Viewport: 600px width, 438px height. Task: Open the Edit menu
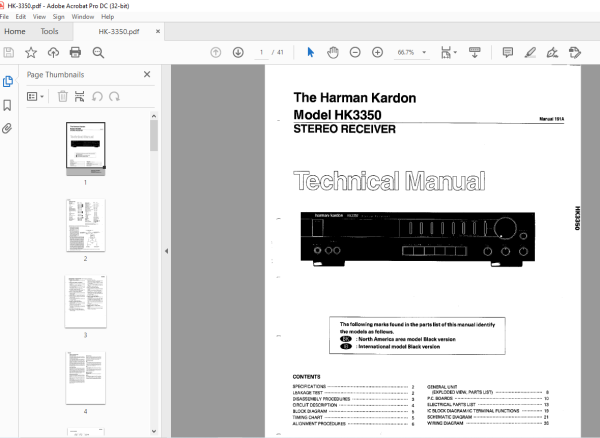pyautogui.click(x=21, y=17)
